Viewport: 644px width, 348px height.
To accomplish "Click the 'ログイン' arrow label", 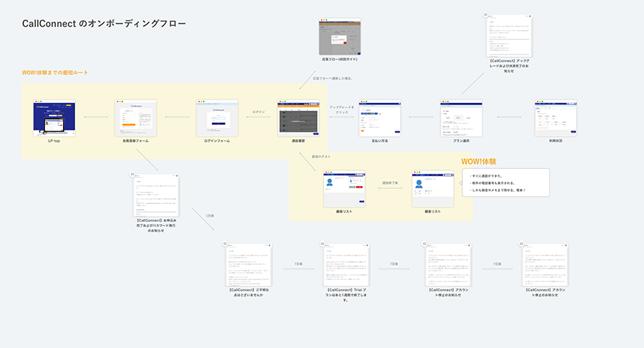I will [x=258, y=112].
